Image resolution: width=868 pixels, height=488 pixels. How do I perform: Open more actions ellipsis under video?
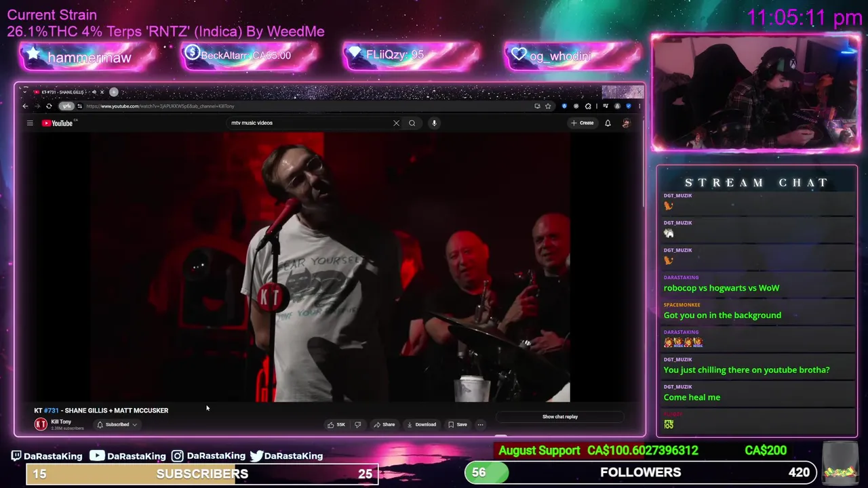click(480, 424)
